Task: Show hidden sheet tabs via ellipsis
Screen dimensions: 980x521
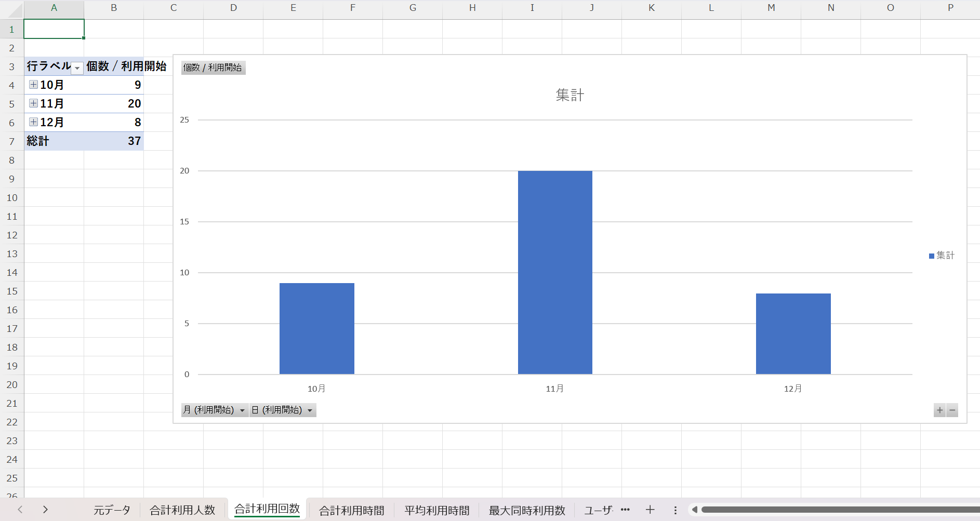Action: 625,510
